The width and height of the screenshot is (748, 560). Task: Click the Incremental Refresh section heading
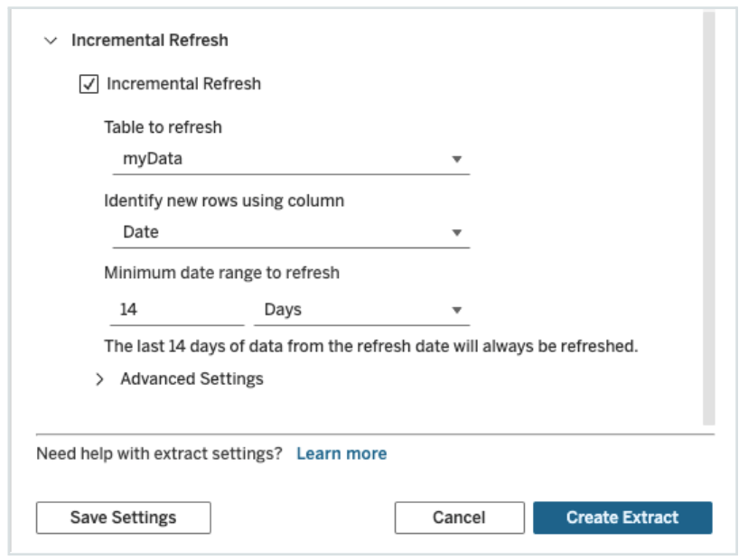click(x=150, y=41)
